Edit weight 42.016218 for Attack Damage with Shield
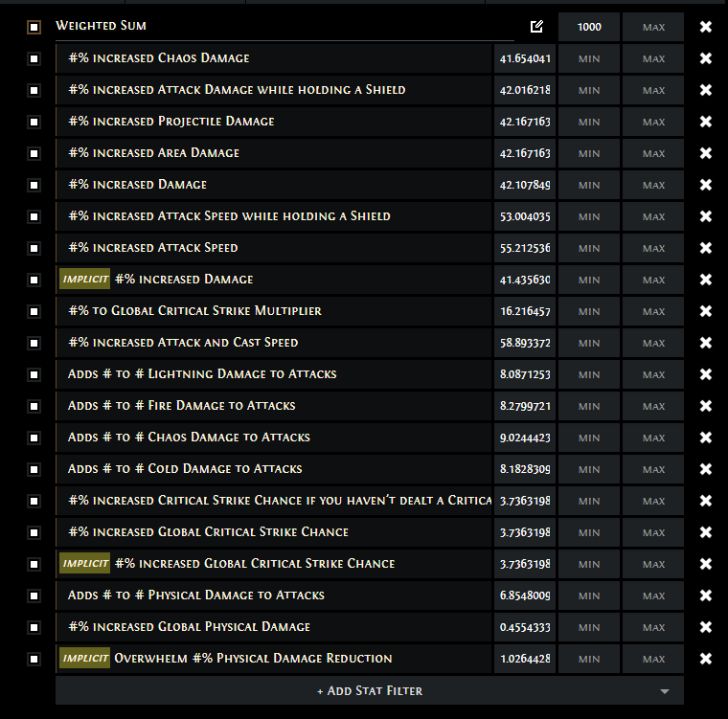 click(x=525, y=90)
